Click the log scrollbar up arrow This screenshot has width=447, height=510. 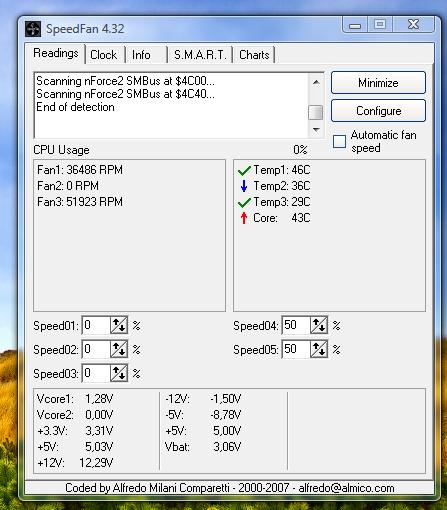click(x=316, y=82)
